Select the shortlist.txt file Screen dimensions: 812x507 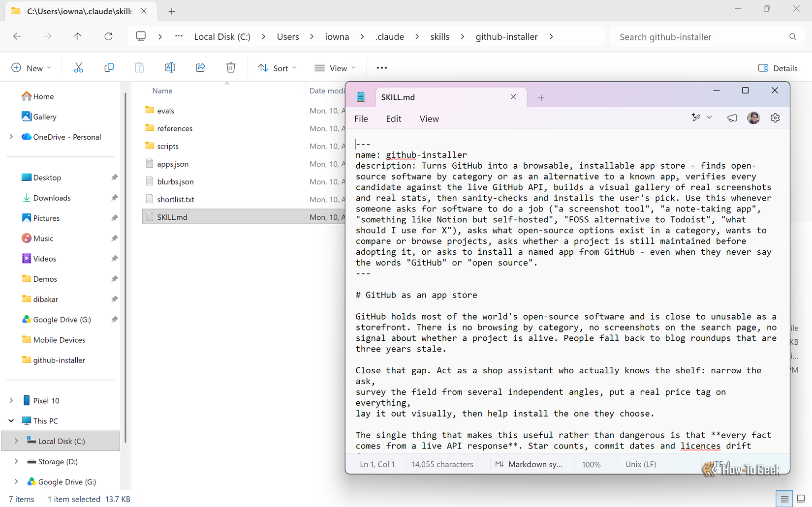point(176,199)
